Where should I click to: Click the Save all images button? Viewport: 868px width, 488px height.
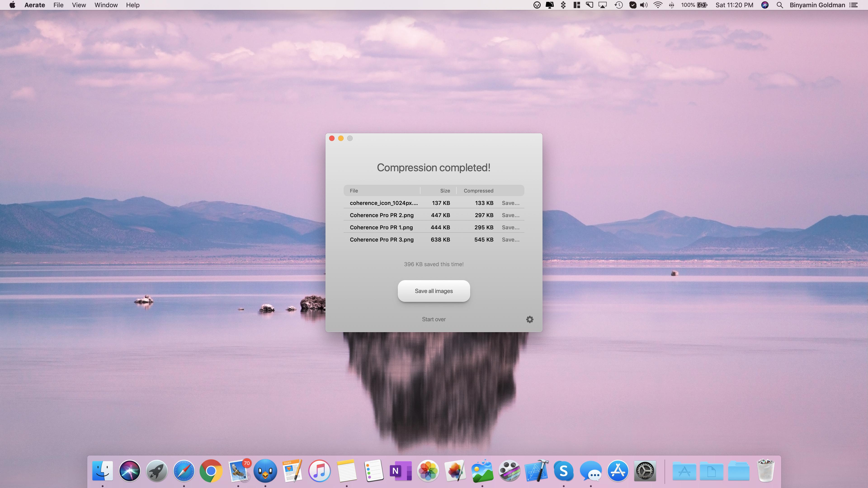point(434,291)
